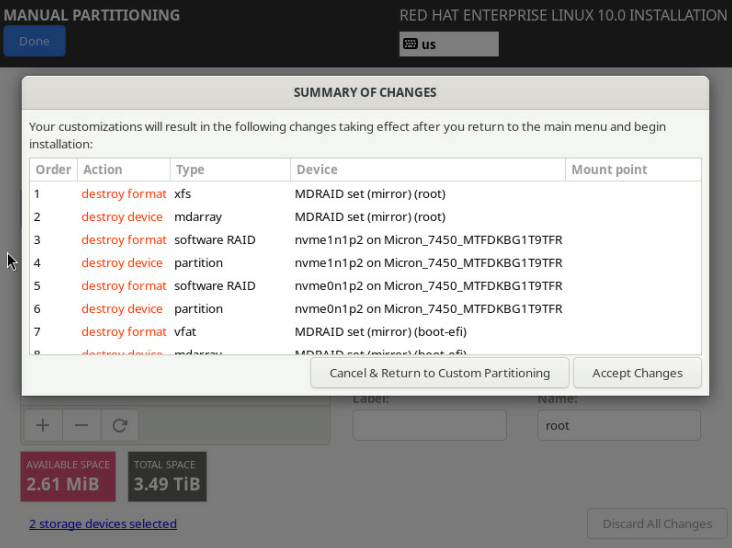Click the reload storage configuration icon
The image size is (732, 548).
(x=119, y=425)
